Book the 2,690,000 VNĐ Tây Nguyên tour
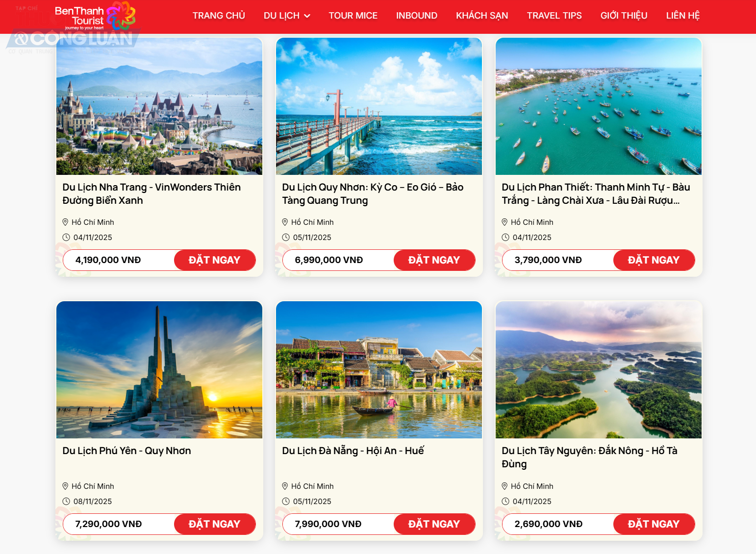Image resolution: width=756 pixels, height=554 pixels. click(654, 524)
